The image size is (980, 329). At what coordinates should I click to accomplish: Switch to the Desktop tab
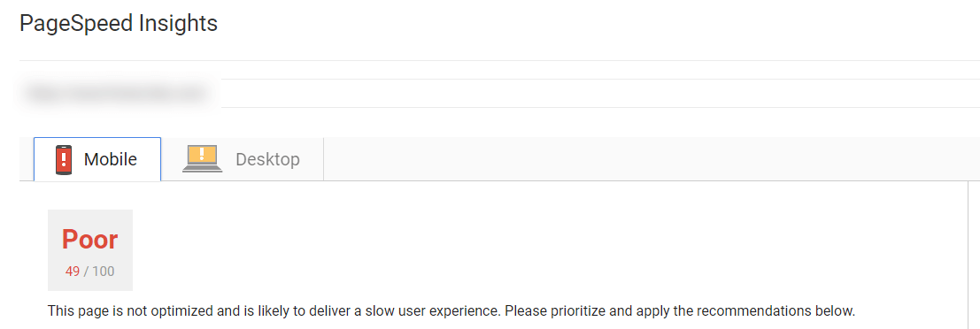243,159
